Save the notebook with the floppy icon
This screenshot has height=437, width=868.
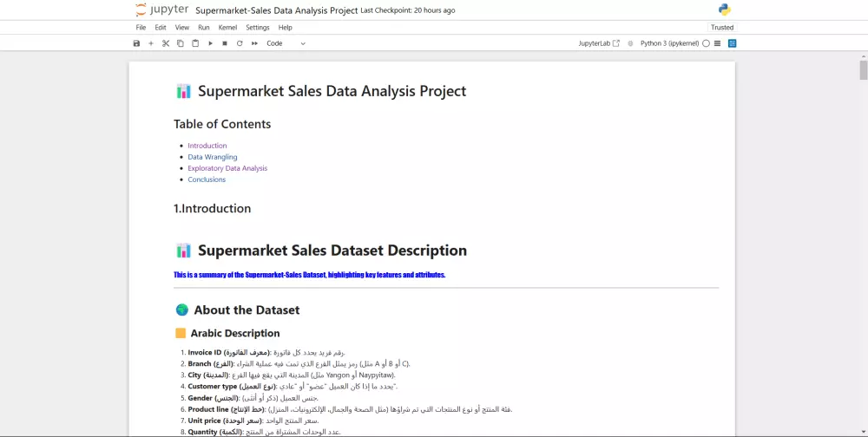pyautogui.click(x=136, y=43)
